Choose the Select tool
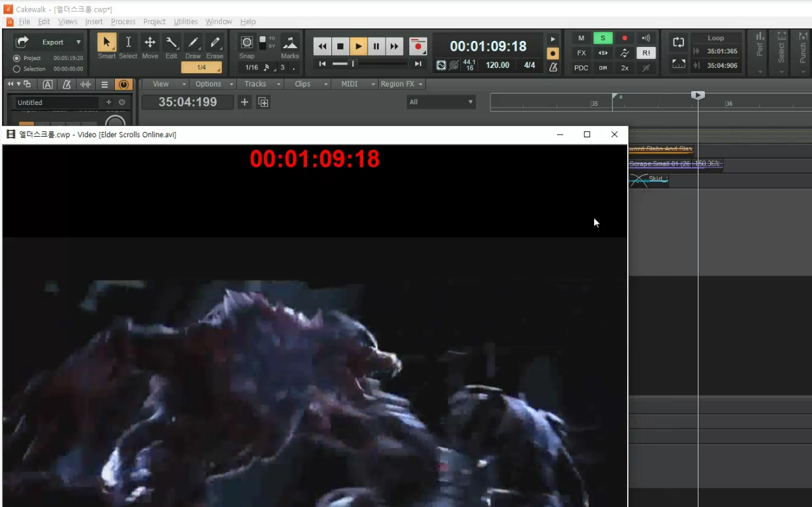 [x=128, y=42]
